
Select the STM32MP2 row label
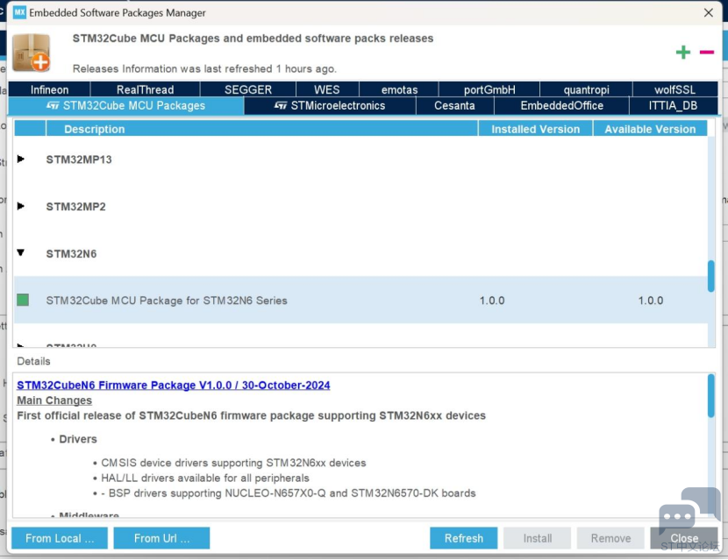[x=75, y=207]
